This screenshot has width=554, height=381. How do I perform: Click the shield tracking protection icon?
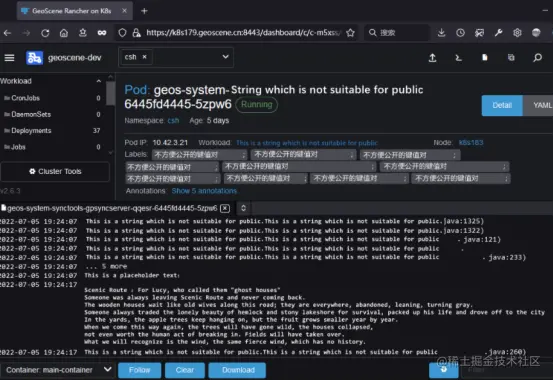point(122,33)
